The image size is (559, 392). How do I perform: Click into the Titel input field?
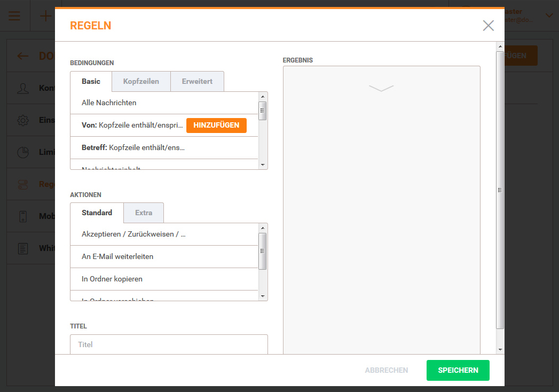pos(169,344)
